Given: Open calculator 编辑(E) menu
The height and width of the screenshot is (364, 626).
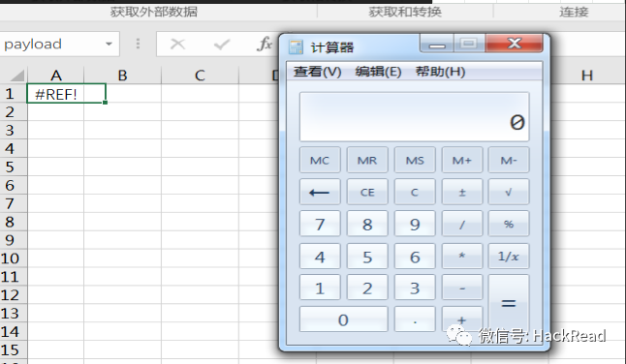Looking at the screenshot, I should point(378,72).
